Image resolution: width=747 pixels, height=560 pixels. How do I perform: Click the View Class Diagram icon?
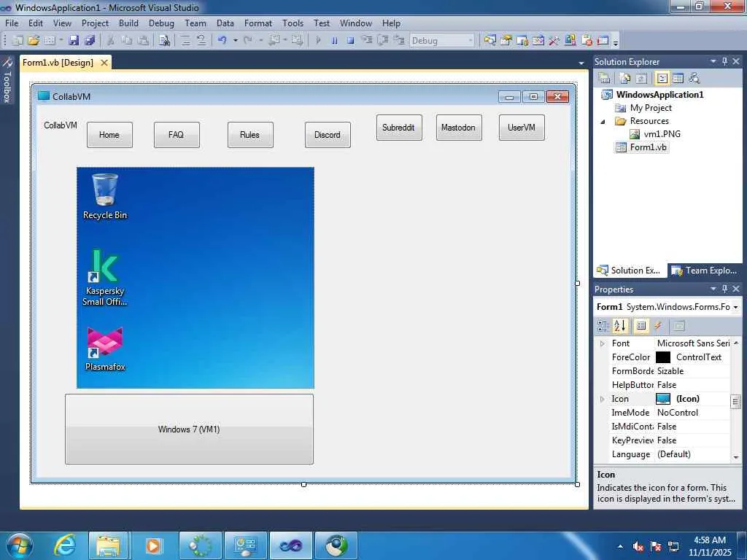(694, 78)
